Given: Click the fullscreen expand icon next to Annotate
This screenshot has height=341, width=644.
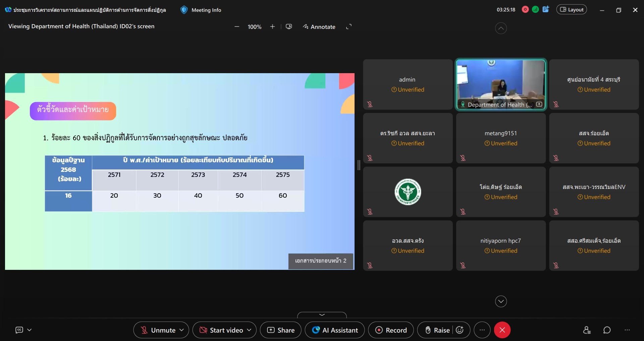Looking at the screenshot, I should click(349, 27).
